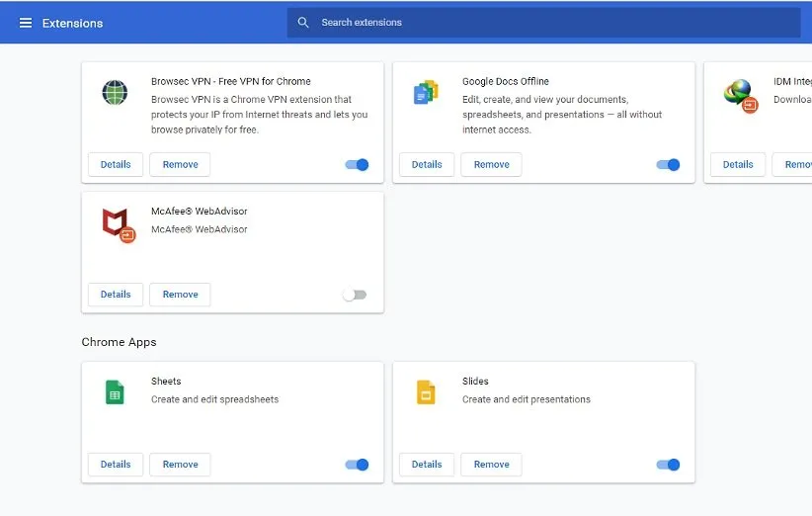Viewport: 812px width, 516px height.
Task: Turn off the Slides app toggle
Action: (668, 465)
